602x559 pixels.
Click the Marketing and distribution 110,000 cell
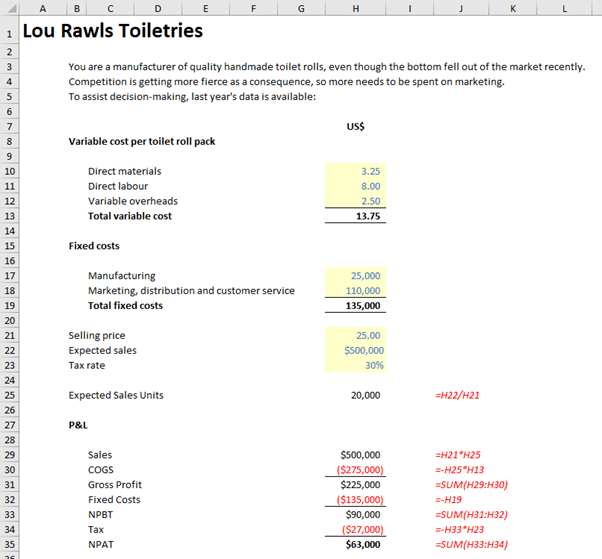355,291
